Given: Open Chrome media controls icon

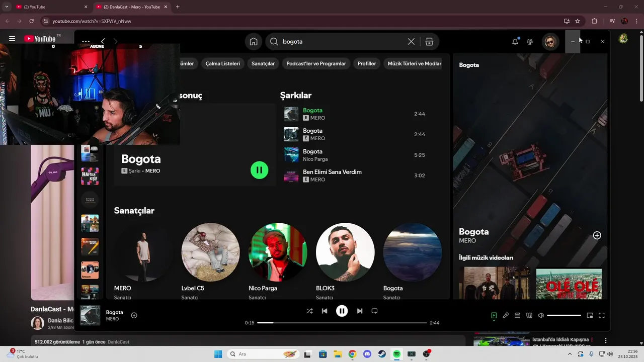Looking at the screenshot, I should click(x=612, y=21).
